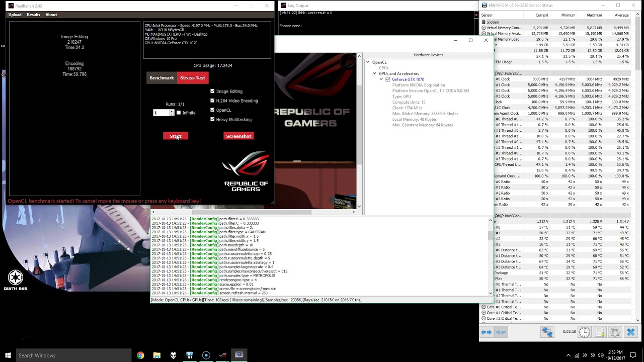Screen dimensions: 644x362
Task: Click HWiNFO logging sheet icon
Action: click(x=600, y=332)
